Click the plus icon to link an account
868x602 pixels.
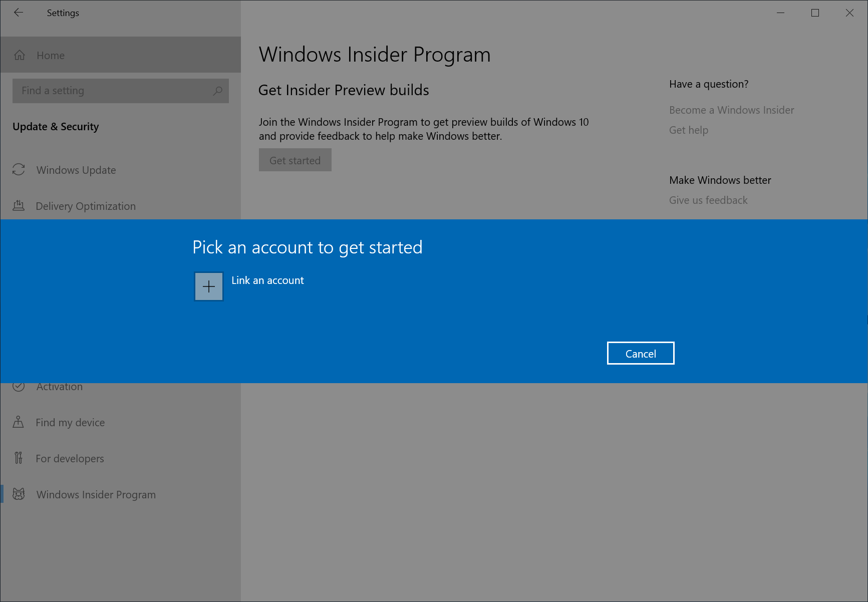point(208,286)
